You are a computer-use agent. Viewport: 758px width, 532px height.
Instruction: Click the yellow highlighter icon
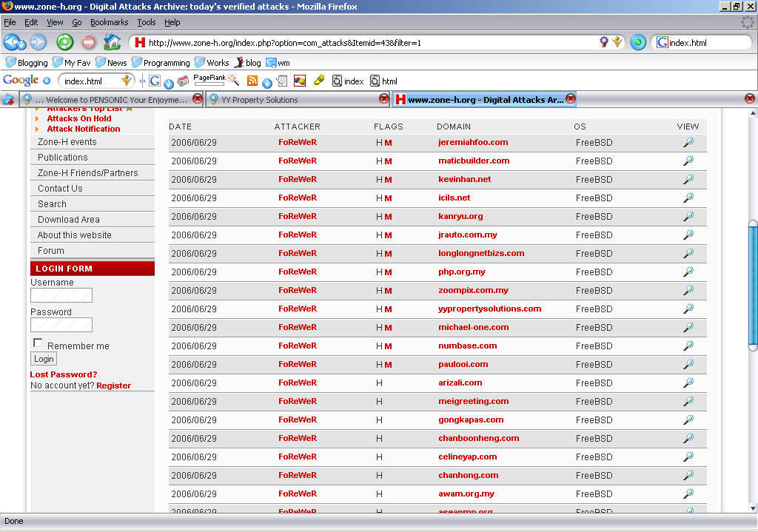click(x=318, y=80)
